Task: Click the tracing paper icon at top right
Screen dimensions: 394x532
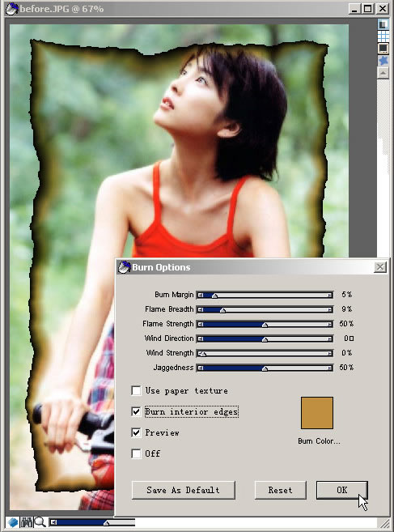Action: pyautogui.click(x=383, y=23)
